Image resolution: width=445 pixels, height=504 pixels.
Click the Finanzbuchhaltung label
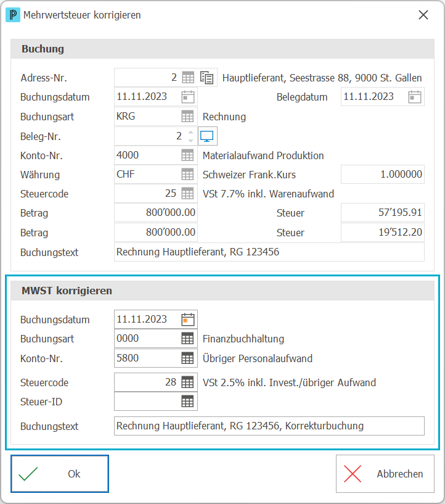click(x=243, y=339)
